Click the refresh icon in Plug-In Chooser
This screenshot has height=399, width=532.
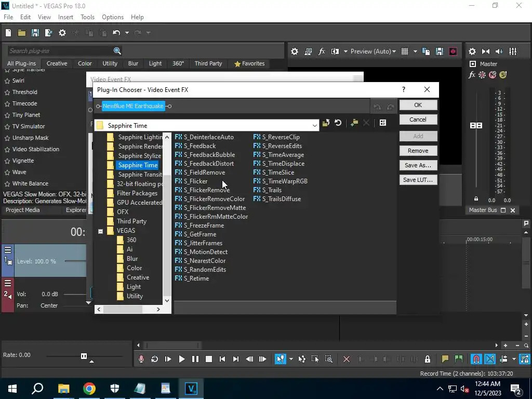click(x=338, y=123)
